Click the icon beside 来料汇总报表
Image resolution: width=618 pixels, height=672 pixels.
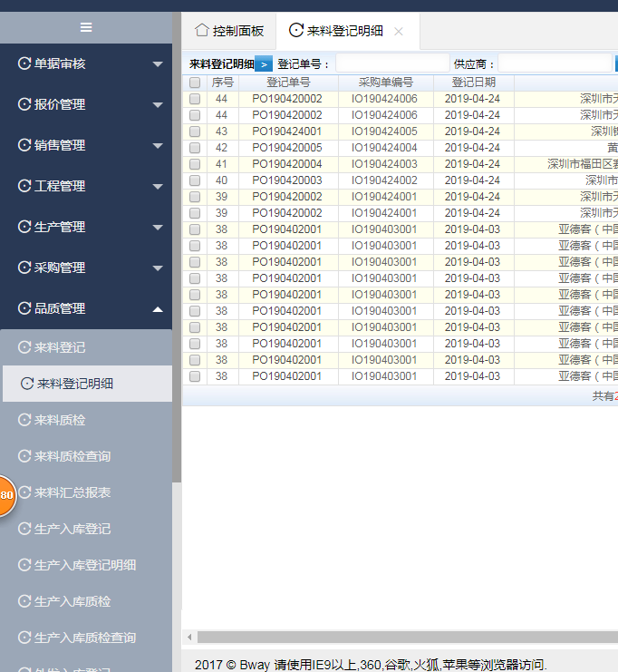coord(24,492)
